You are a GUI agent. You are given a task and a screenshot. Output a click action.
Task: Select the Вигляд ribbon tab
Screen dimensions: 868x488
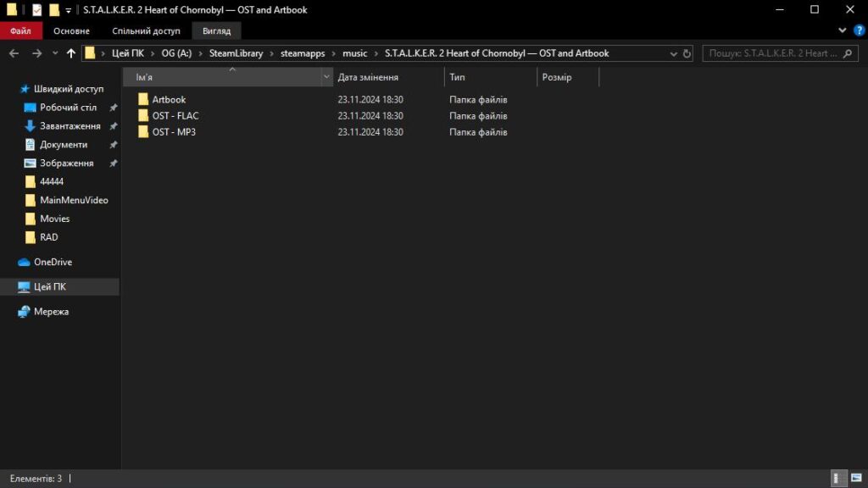coord(216,31)
